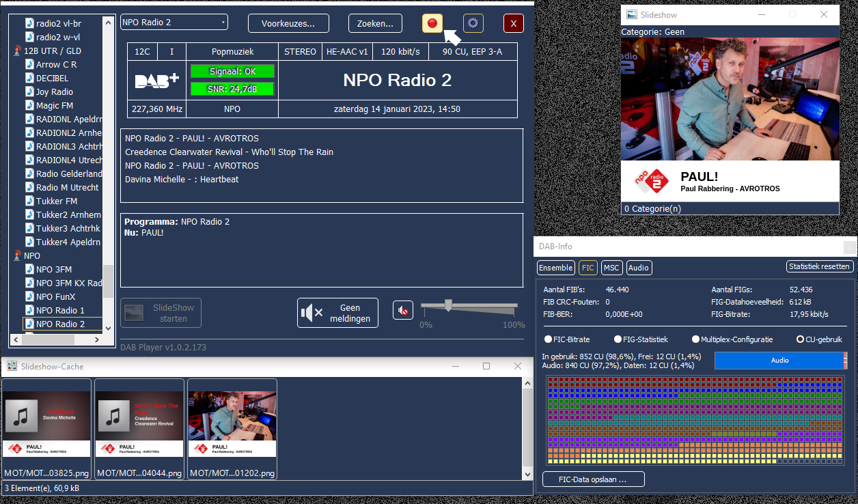Click the Voorkeuzes... button
This screenshot has height=504, width=858.
tap(288, 23)
